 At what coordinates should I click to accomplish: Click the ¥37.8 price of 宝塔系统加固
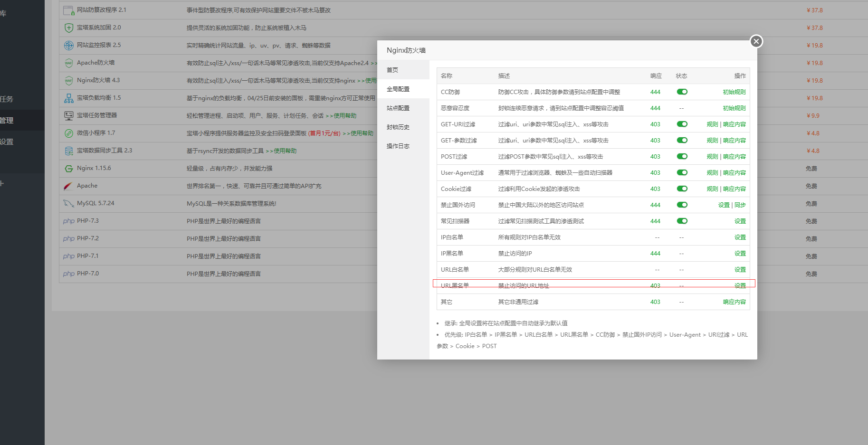tap(815, 28)
